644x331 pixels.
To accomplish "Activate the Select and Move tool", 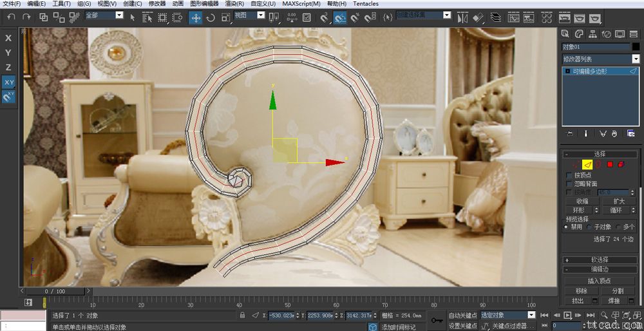I will pos(196,17).
